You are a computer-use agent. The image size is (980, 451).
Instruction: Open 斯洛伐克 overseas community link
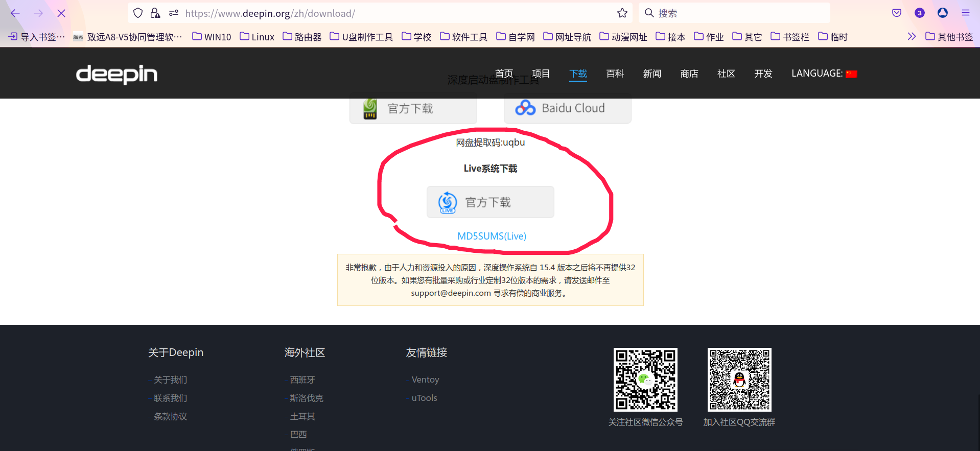click(307, 398)
